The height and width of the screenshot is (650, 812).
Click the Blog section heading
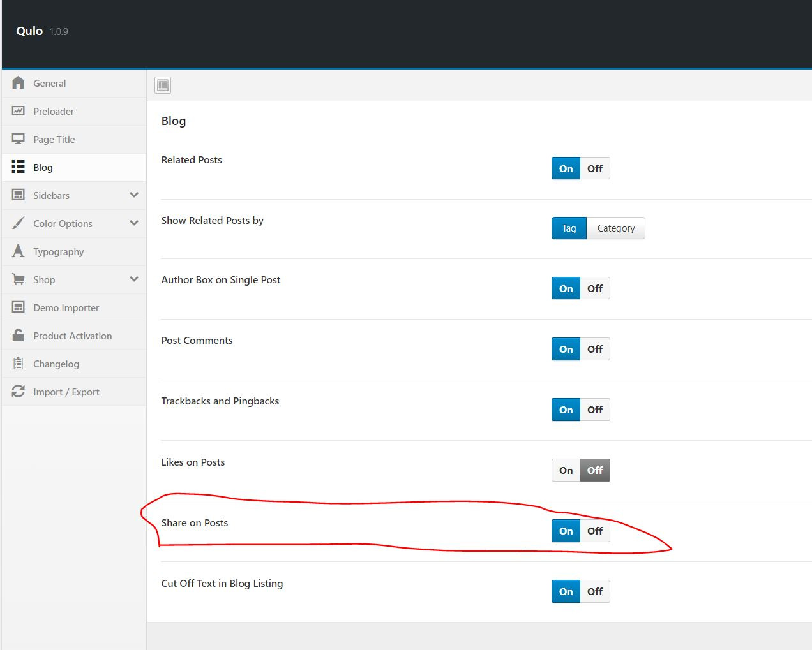[174, 121]
